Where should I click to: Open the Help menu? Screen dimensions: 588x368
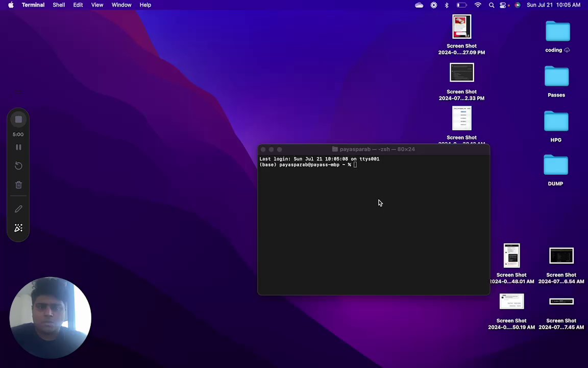tap(145, 5)
